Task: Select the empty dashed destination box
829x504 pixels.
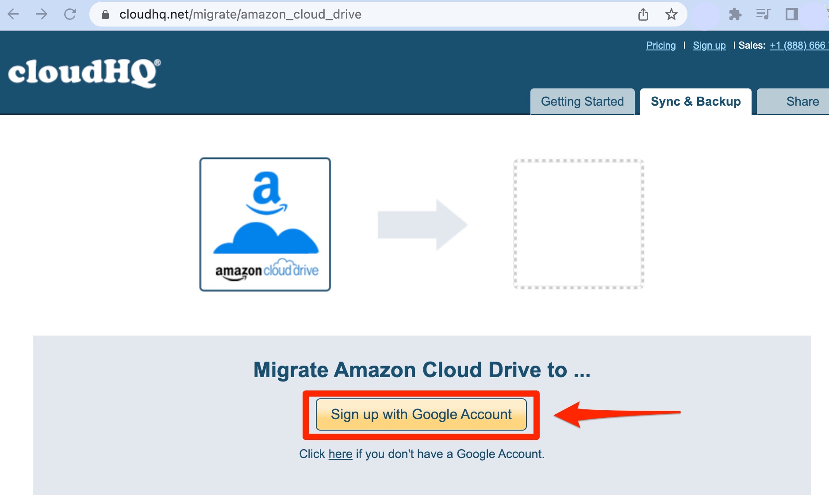Action: (578, 224)
